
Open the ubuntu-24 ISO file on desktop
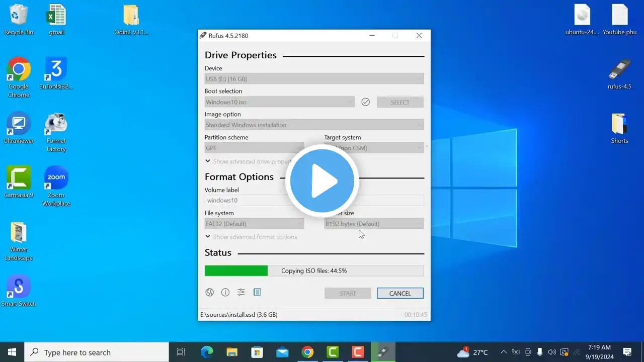582,20
